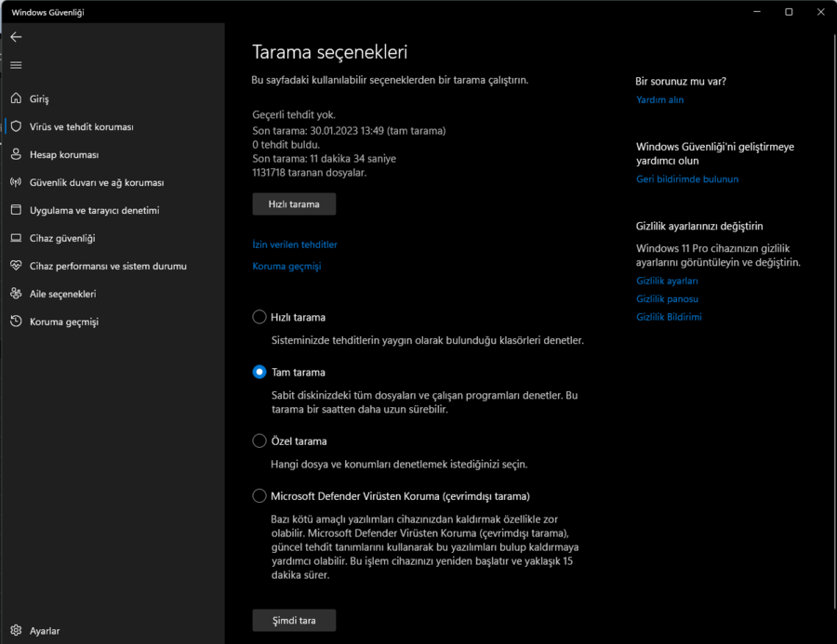Click the Aile seçenekleri family icon
837x644 pixels.
pos(16,294)
